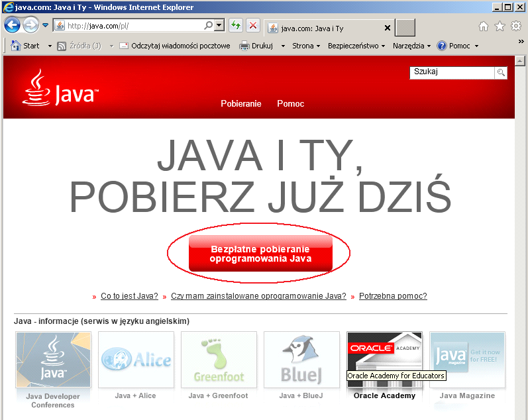Screen dimensions: 528x420
Task: Open the Oracle Academy thumbnail
Action: click(384, 360)
